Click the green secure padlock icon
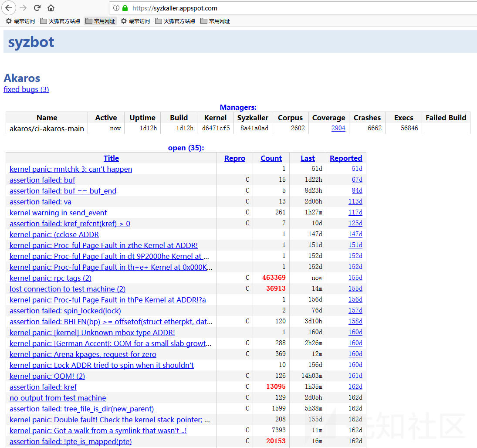 tap(125, 8)
